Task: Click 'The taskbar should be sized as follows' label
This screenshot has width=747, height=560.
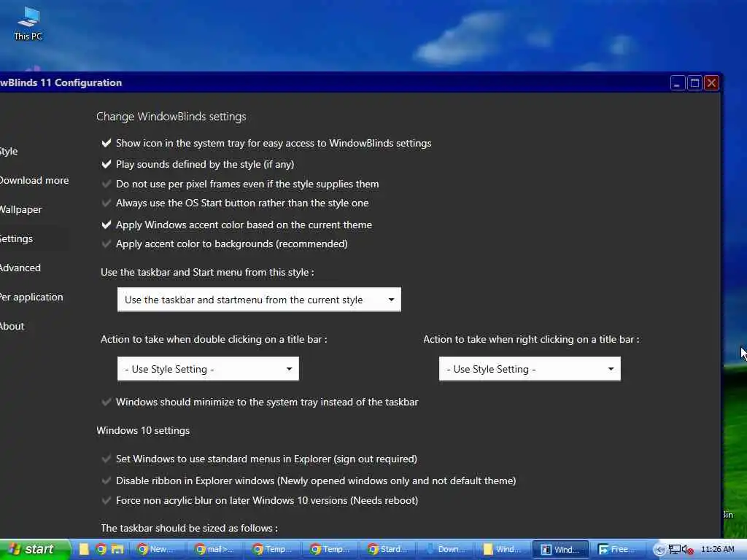Action: tap(189, 528)
